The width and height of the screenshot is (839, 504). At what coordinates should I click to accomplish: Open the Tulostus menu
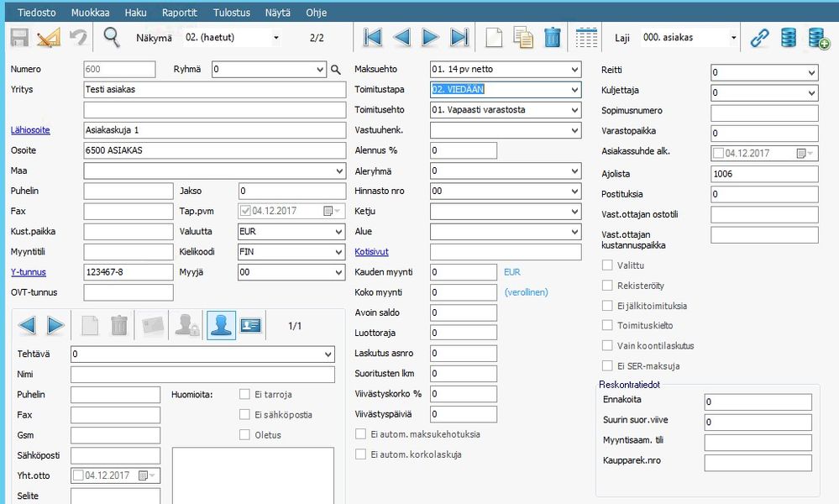[231, 13]
